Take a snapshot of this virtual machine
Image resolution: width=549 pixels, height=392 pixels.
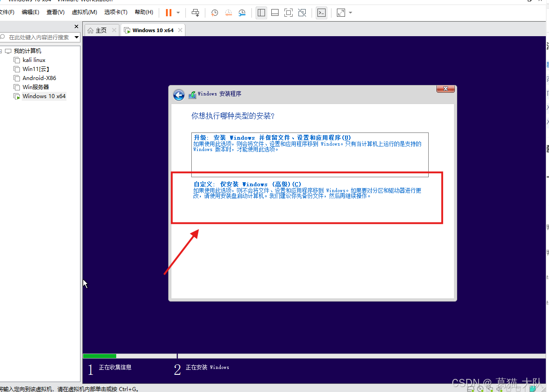(215, 13)
